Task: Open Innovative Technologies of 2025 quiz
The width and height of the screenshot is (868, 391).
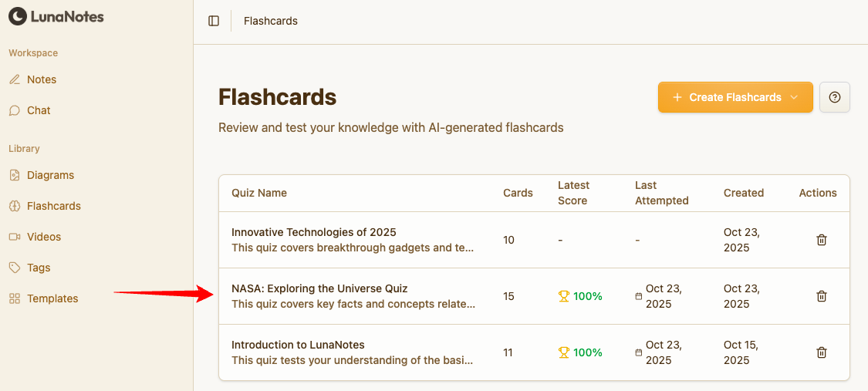Action: click(313, 232)
